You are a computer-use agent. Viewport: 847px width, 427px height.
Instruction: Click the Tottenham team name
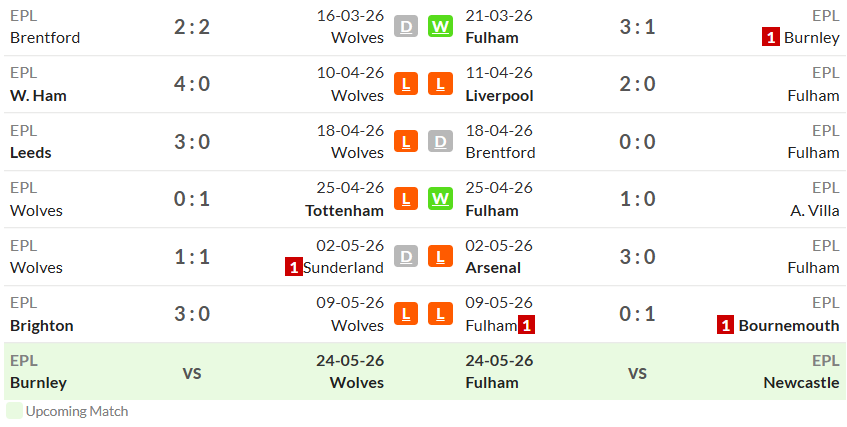[x=344, y=211]
